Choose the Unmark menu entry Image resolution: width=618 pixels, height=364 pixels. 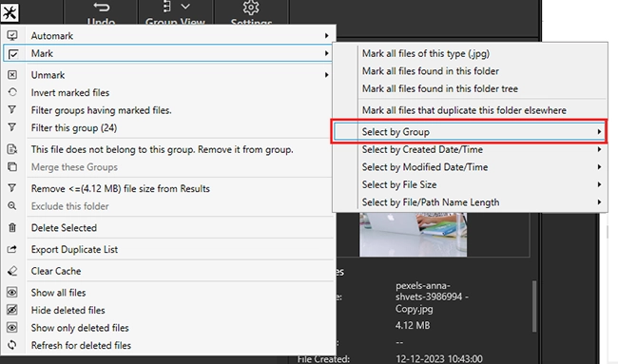coord(168,75)
